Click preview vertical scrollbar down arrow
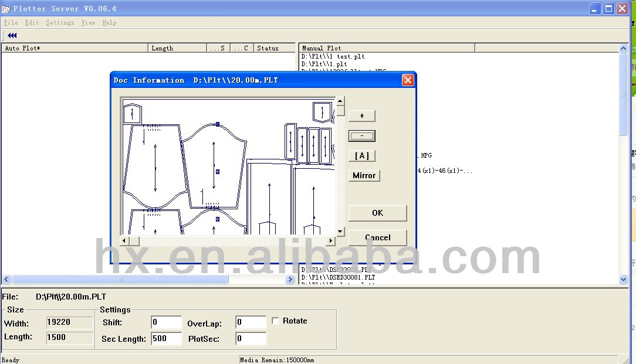This screenshot has width=636, height=364. point(340,232)
